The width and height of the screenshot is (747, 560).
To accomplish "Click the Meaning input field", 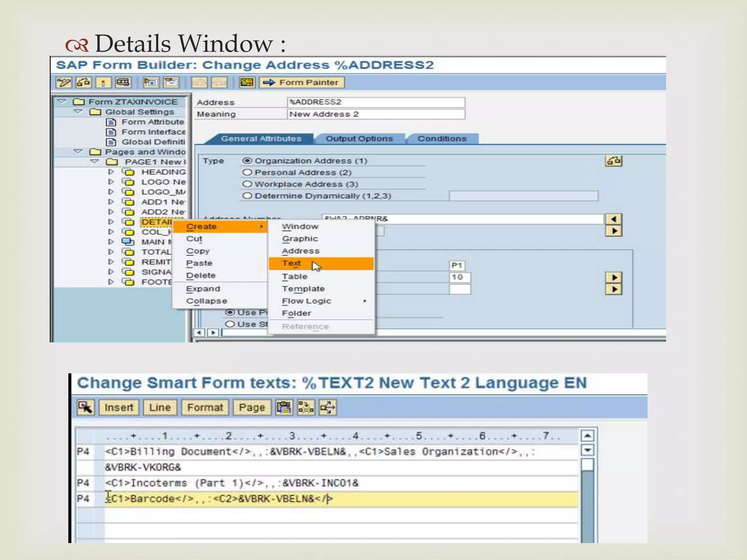I will point(376,114).
